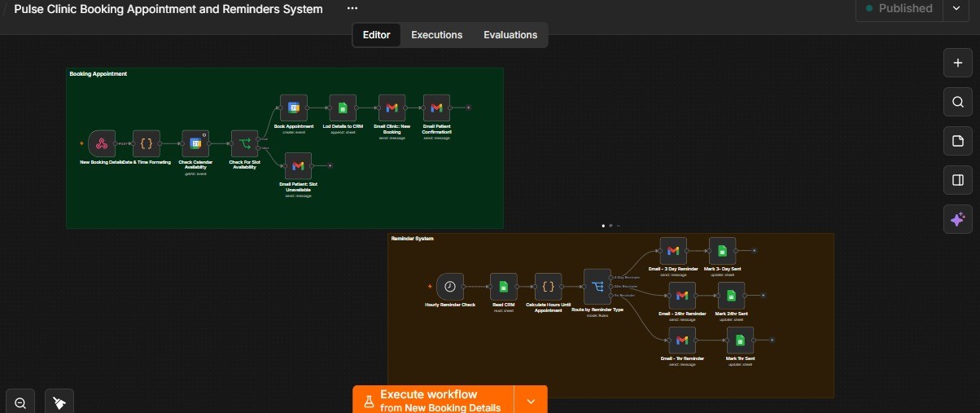Select the Check Calendar Availability node
The image size is (980, 413).
(x=195, y=143)
